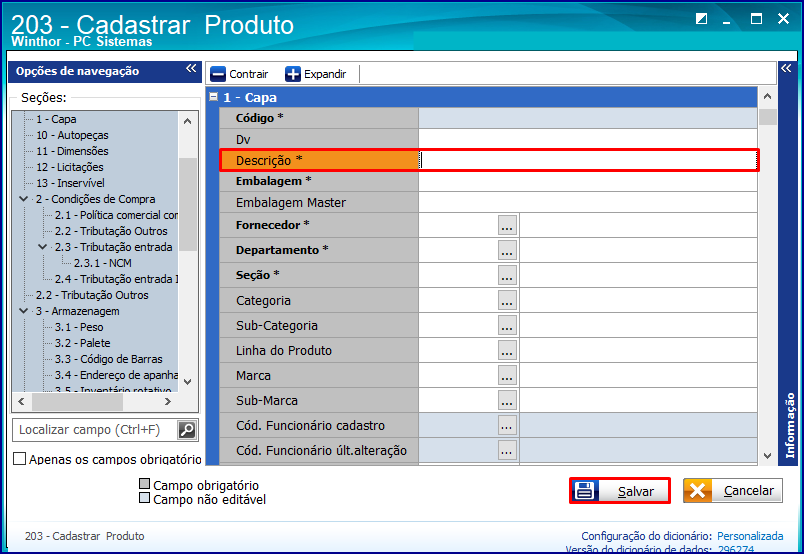The height and width of the screenshot is (554, 804).
Task: Collapse the navigation options panel arrows
Action: (x=191, y=68)
